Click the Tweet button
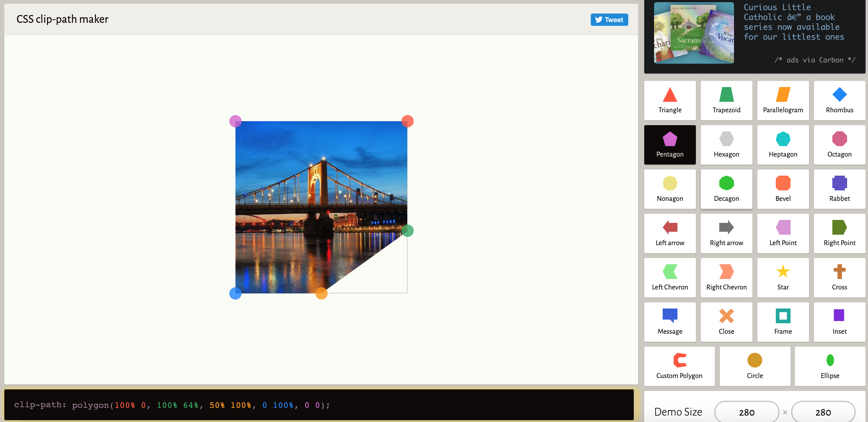868x422 pixels. coord(609,20)
